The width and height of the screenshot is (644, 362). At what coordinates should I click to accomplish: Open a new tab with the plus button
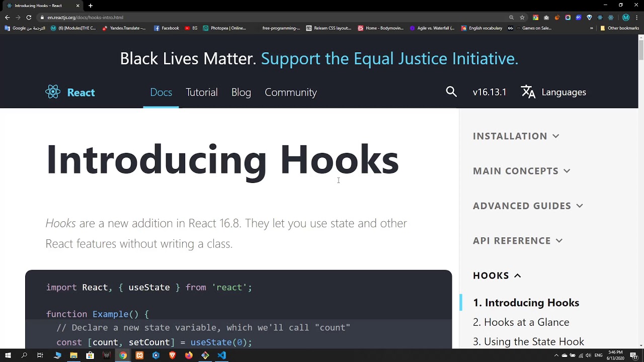click(91, 6)
